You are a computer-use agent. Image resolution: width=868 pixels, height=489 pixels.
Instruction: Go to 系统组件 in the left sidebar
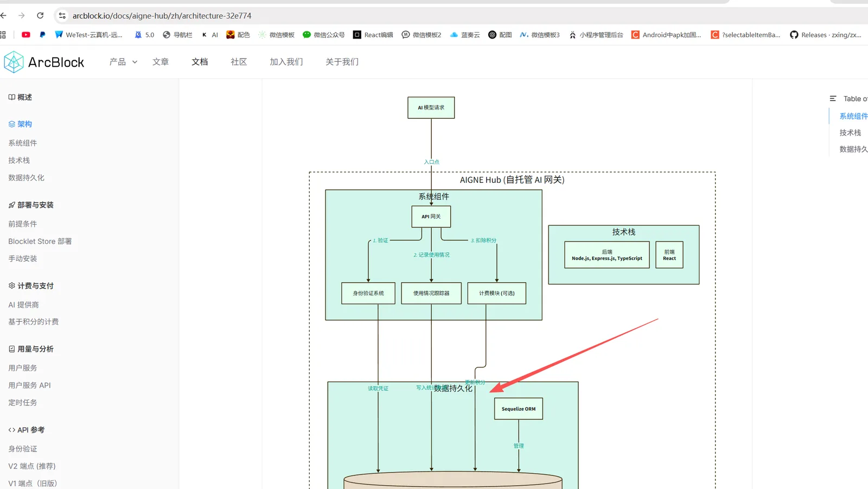coord(23,143)
